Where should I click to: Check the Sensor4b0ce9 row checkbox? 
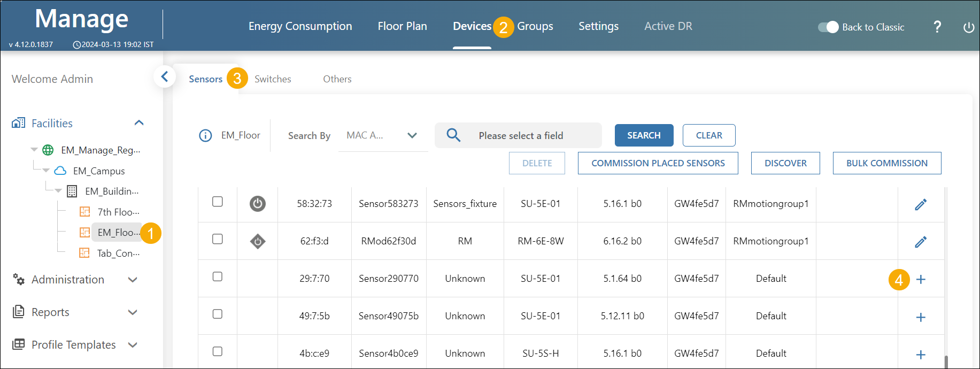coord(218,351)
